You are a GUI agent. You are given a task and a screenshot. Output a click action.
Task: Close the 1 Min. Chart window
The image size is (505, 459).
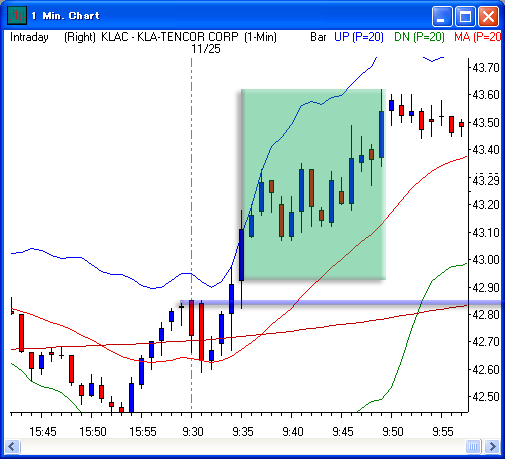(x=488, y=16)
